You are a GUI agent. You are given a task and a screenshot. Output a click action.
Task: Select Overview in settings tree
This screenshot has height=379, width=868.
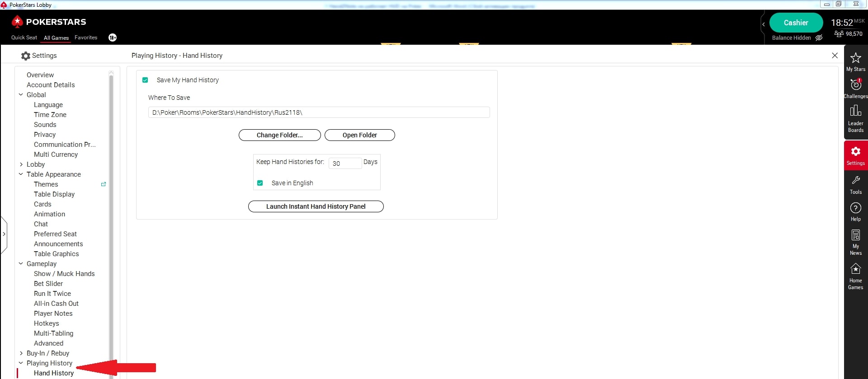pos(40,75)
